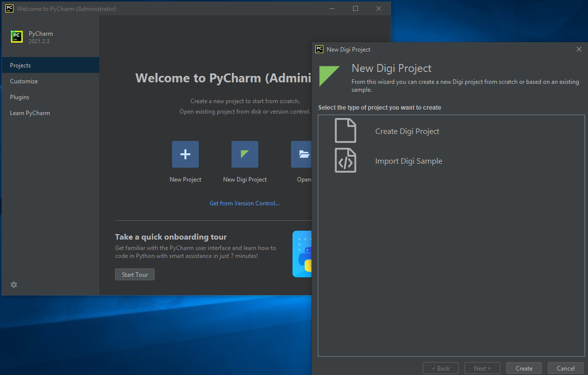Click the Select the type of project prompt
The width and height of the screenshot is (588, 375).
[x=379, y=108]
